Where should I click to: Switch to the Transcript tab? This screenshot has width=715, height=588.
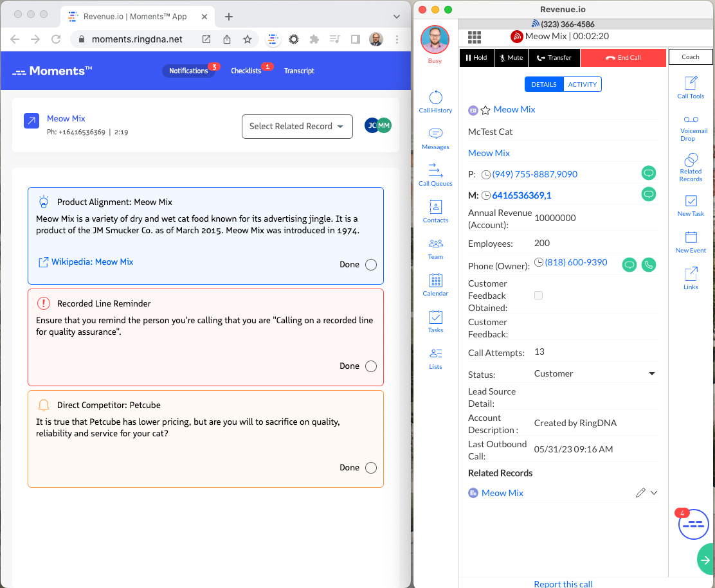(299, 71)
